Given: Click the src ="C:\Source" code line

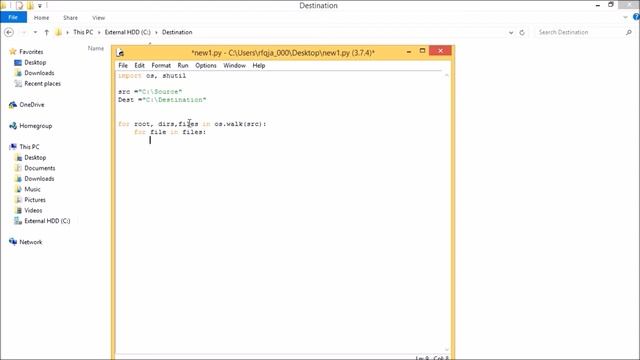Looking at the screenshot, I should tap(150, 92).
